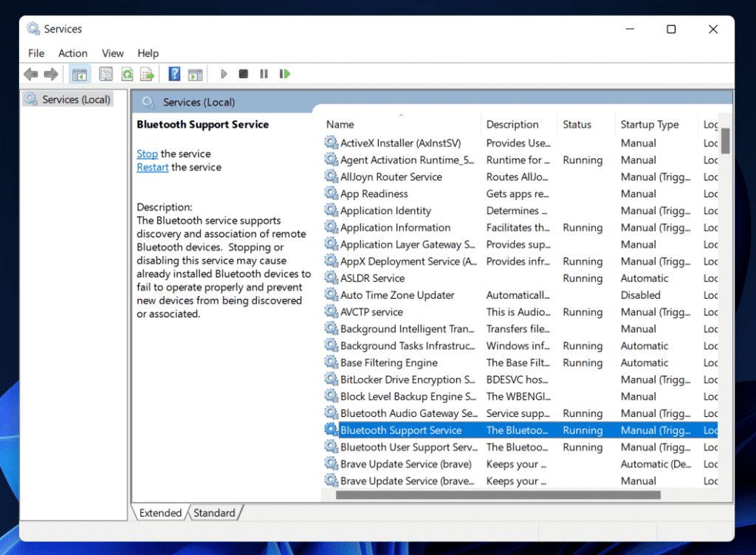
Task: Click the Back navigation arrow
Action: (x=30, y=73)
